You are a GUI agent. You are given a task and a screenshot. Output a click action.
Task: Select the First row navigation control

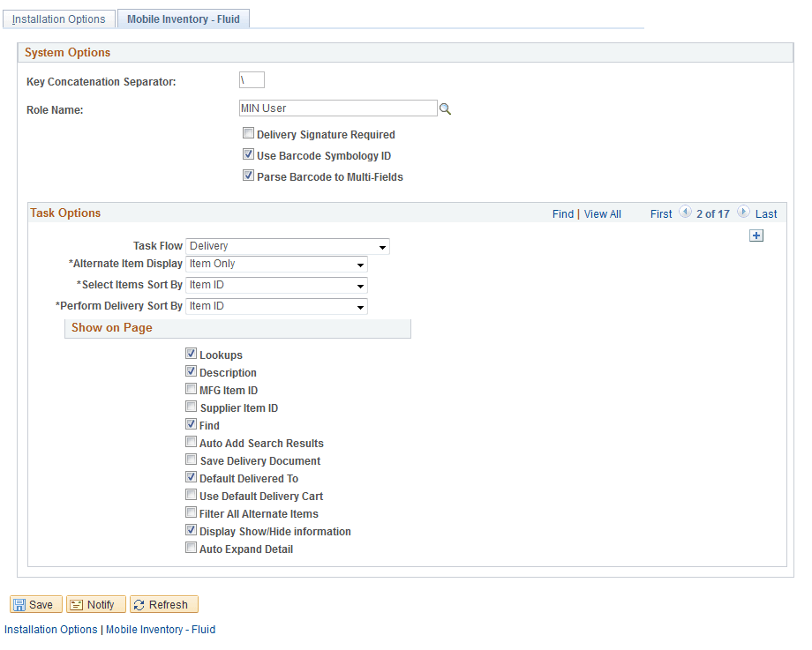point(661,213)
